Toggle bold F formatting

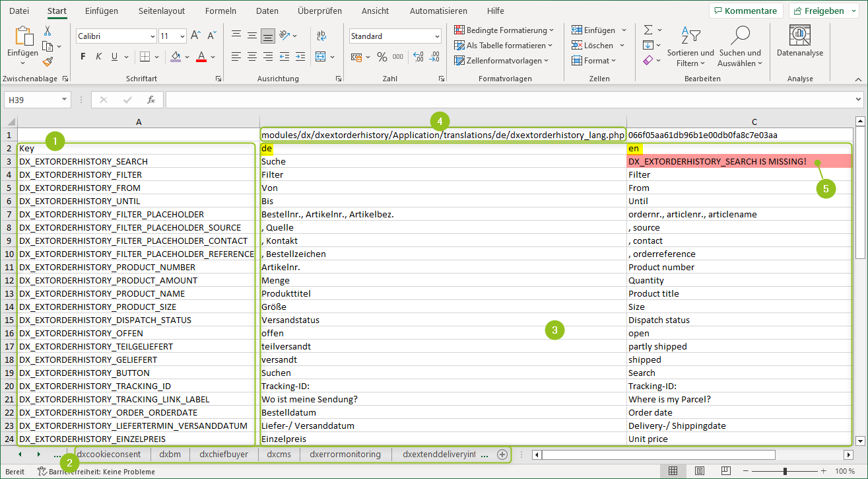point(83,57)
